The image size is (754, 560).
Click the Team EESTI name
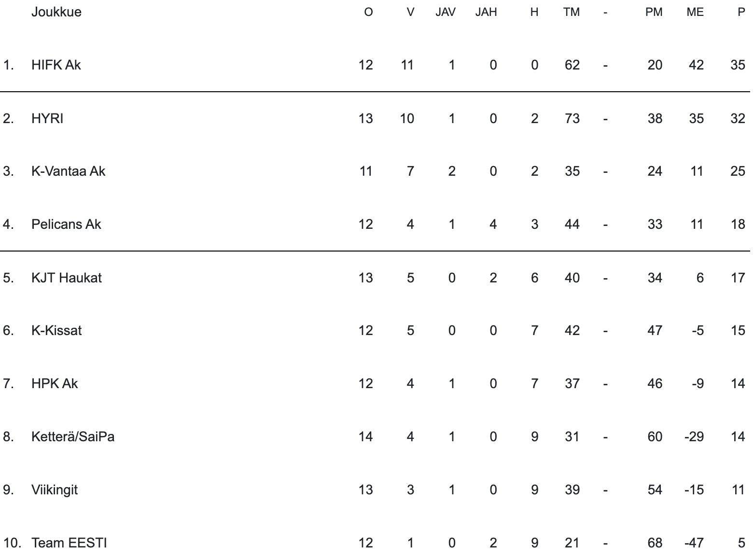click(x=69, y=543)
